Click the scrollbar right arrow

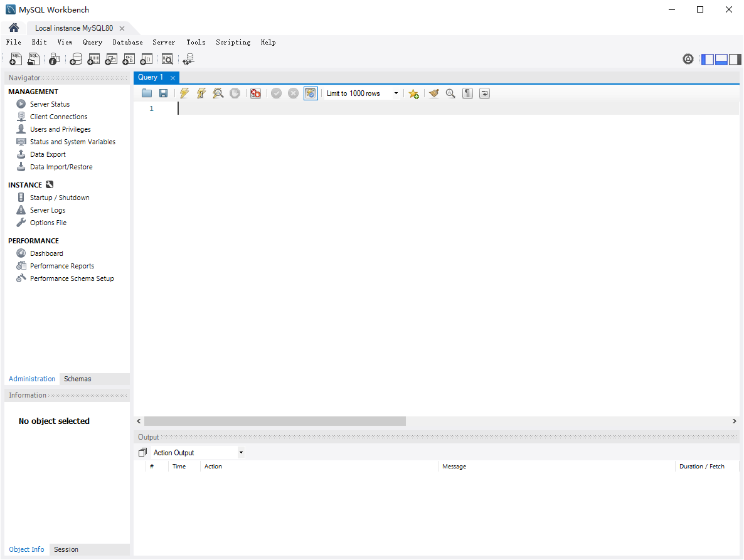pyautogui.click(x=734, y=421)
